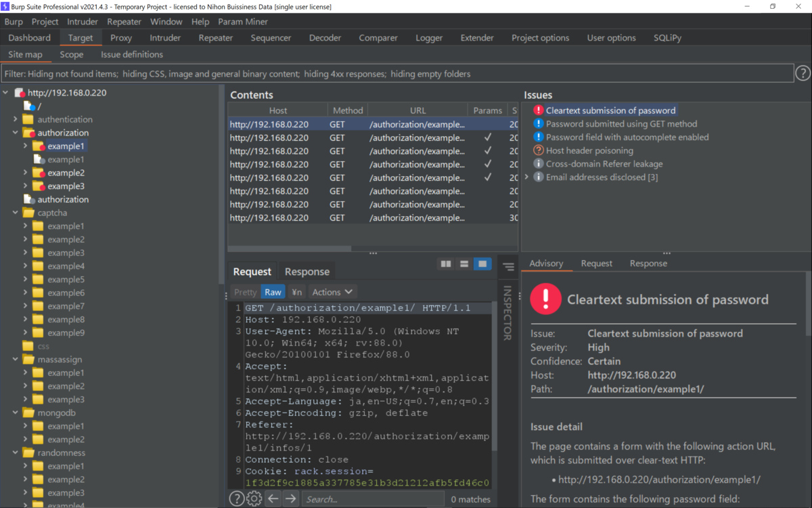812x508 pixels.
Task: Click the host icon for 192.168.0.220
Action: click(19, 93)
